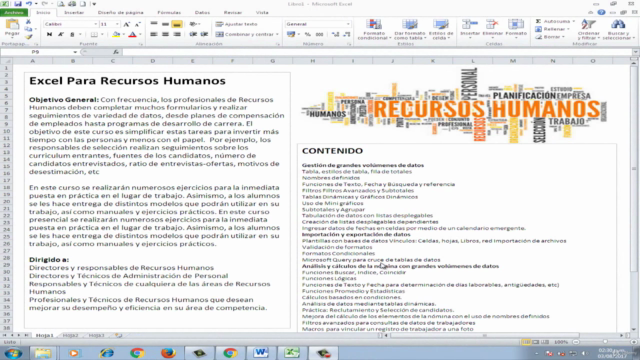This screenshot has height=360, width=640.
Task: Open Estilos de celda gallery
Action: coord(441,29)
